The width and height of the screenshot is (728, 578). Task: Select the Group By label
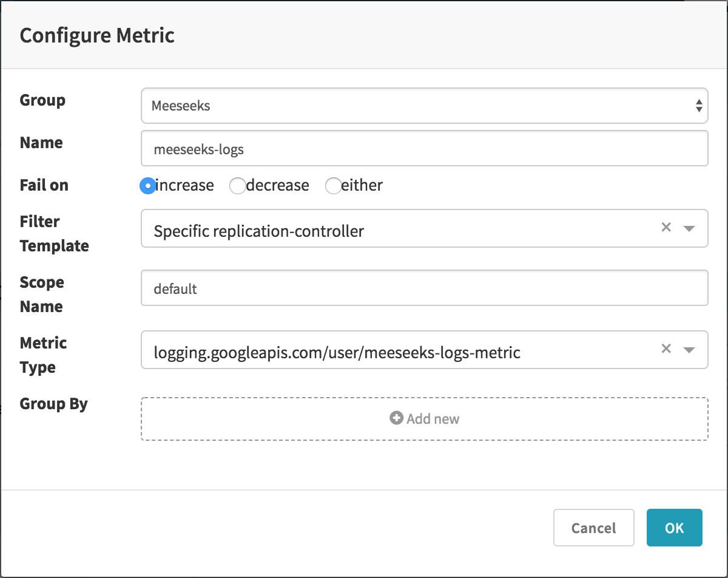tap(53, 404)
